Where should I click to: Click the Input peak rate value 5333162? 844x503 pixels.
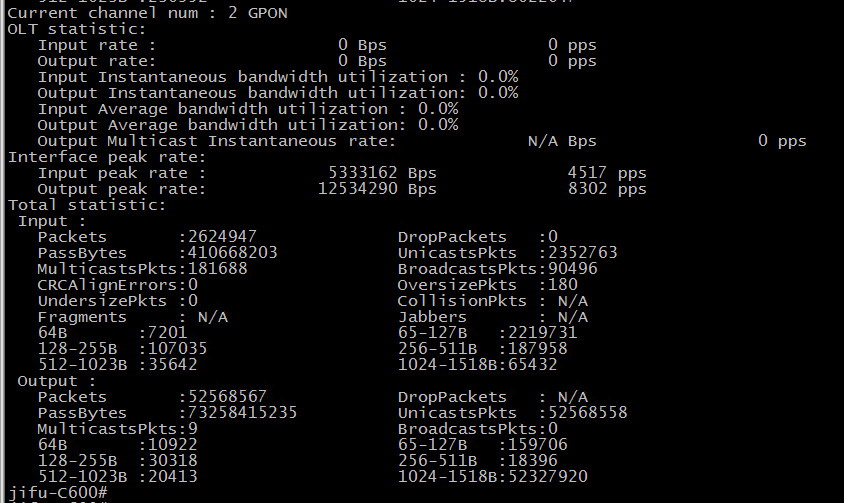367,173
